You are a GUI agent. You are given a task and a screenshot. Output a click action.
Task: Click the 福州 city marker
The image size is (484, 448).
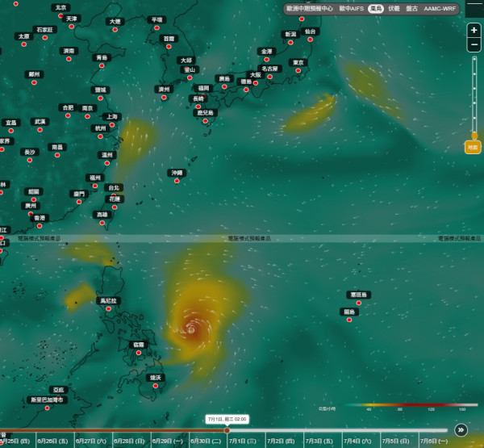pyautogui.click(x=95, y=186)
